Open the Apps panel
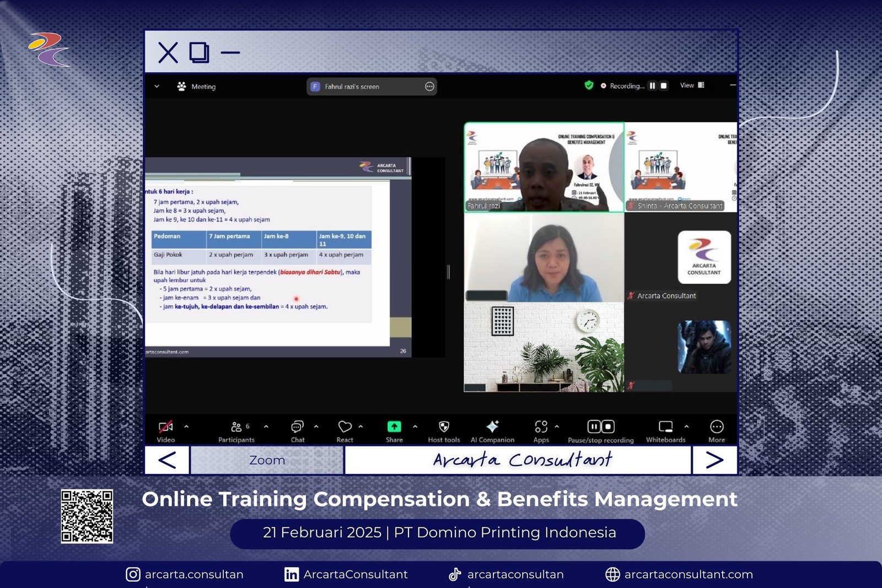Image resolution: width=882 pixels, height=588 pixels. [541, 427]
